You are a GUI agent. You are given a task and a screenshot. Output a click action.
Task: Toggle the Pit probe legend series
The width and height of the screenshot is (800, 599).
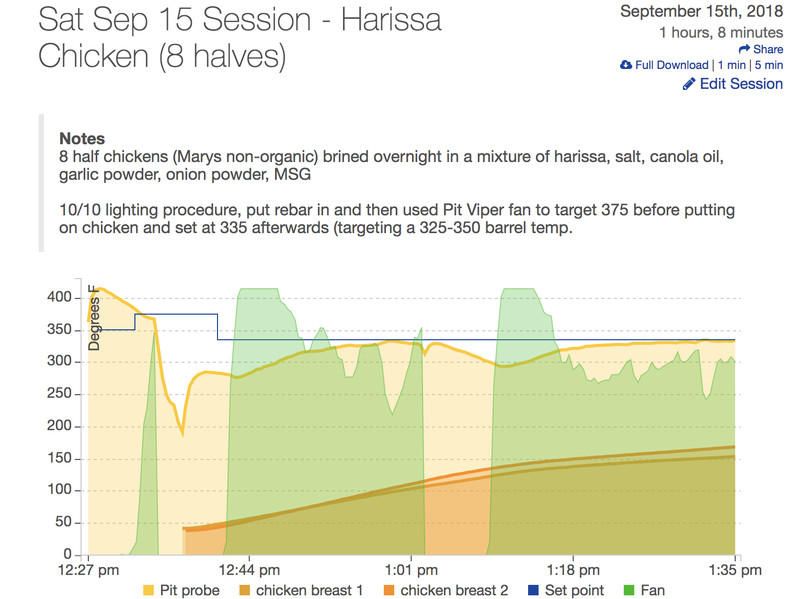182,590
